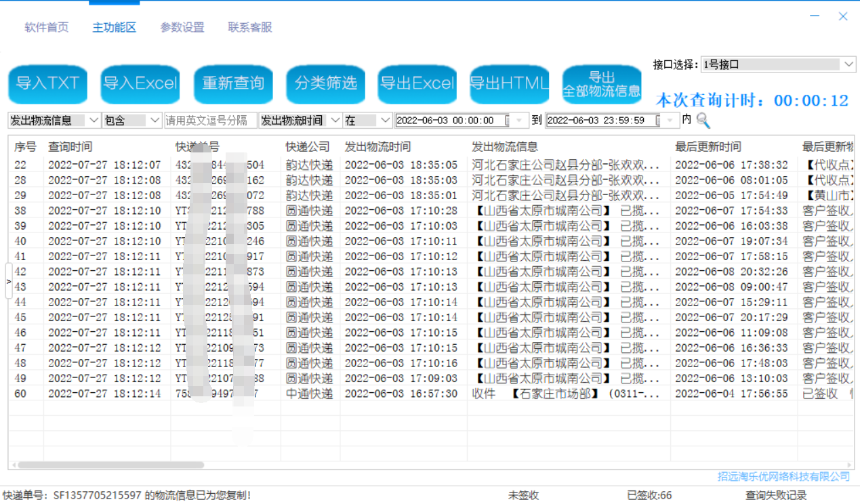Click the horizontal scrollbar under the table
The image size is (860, 504).
112,465
